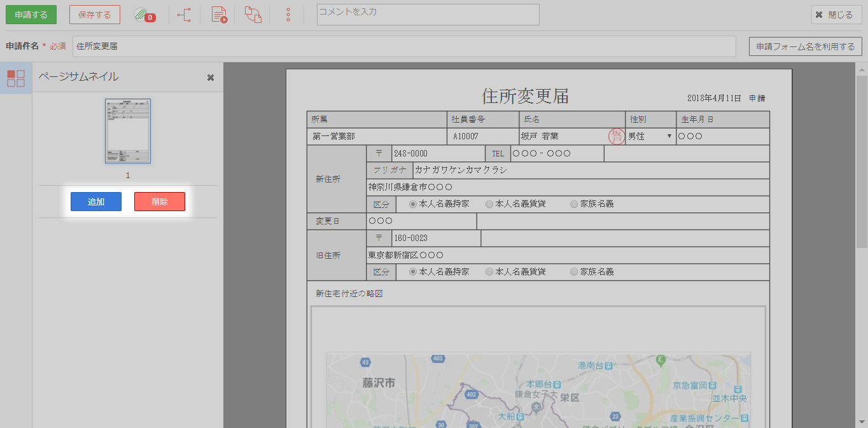Click the red 削除 button
868x428 pixels.
pyautogui.click(x=160, y=202)
